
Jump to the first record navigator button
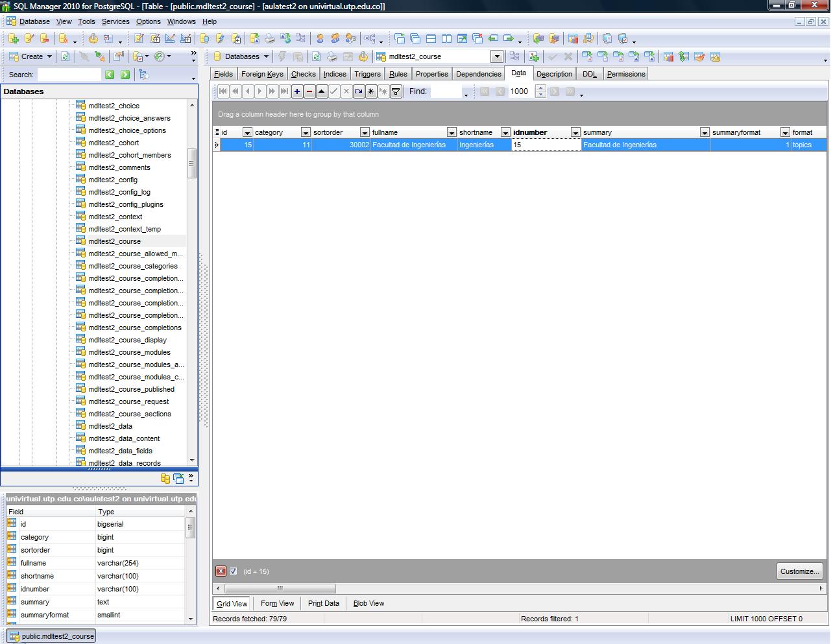pyautogui.click(x=223, y=91)
